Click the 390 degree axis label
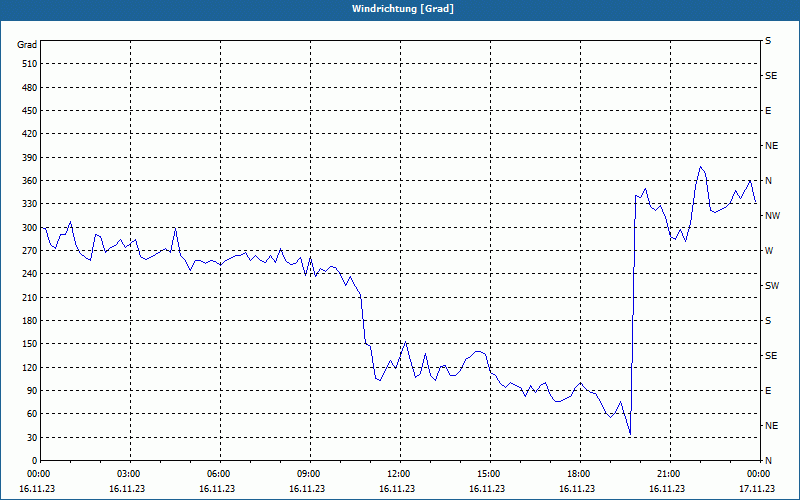 30,157
